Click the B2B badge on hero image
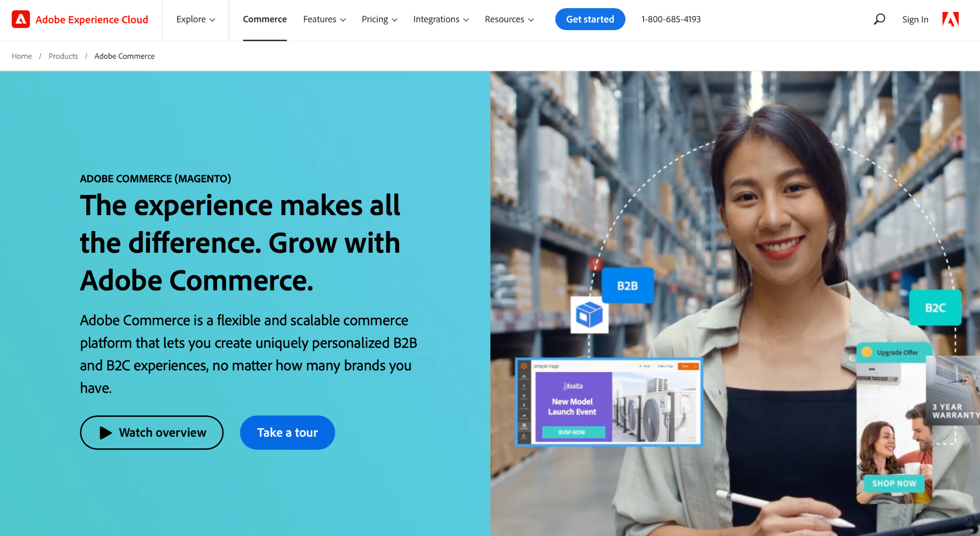This screenshot has width=980, height=536. click(627, 286)
